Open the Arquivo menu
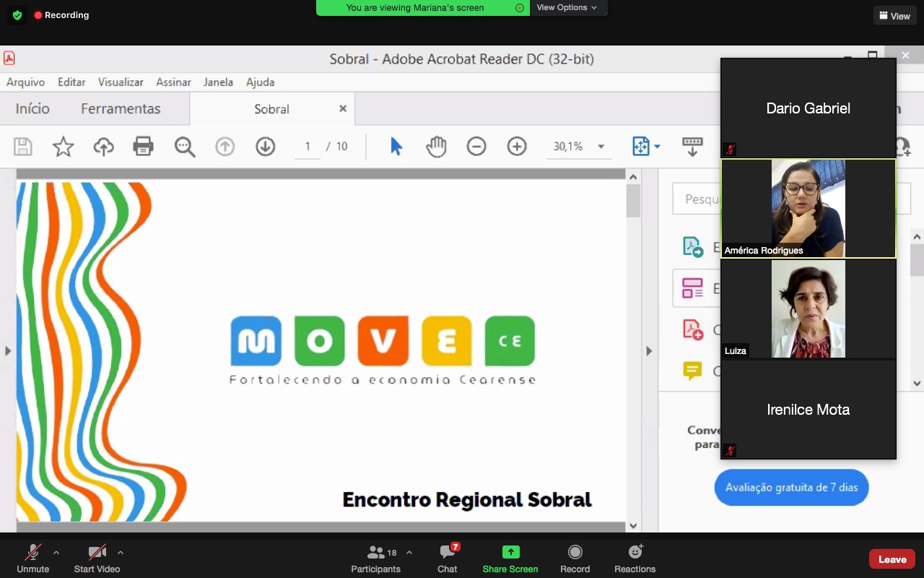 (x=25, y=82)
